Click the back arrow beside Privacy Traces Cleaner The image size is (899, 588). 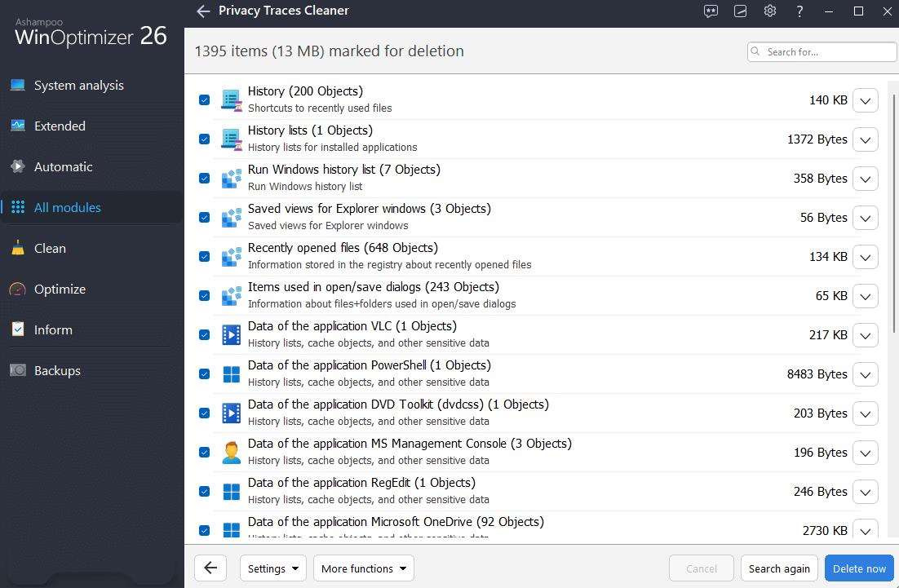[203, 11]
